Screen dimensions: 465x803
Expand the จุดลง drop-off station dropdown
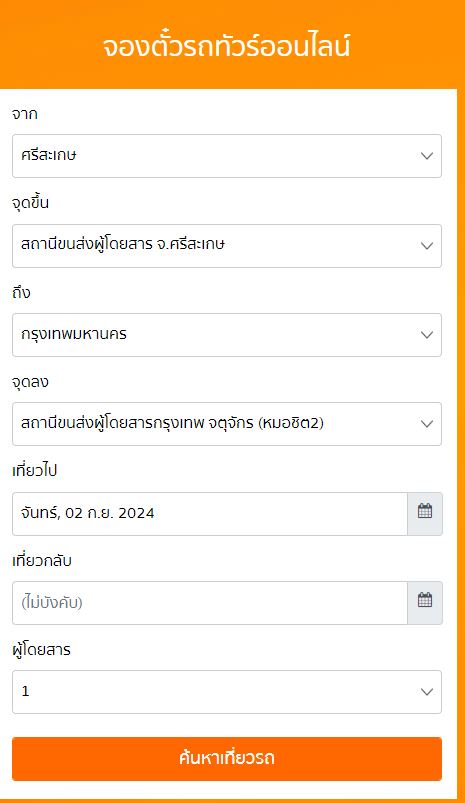227,424
